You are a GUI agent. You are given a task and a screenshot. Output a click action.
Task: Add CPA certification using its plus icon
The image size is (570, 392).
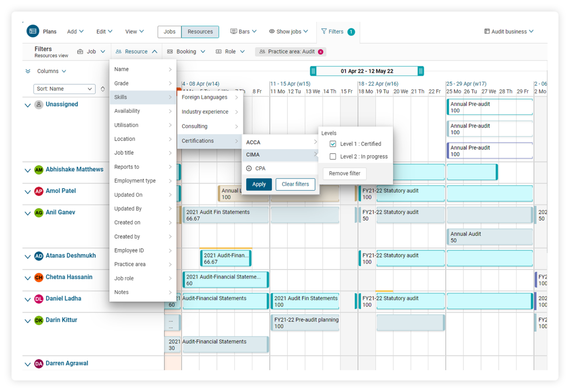(x=249, y=168)
